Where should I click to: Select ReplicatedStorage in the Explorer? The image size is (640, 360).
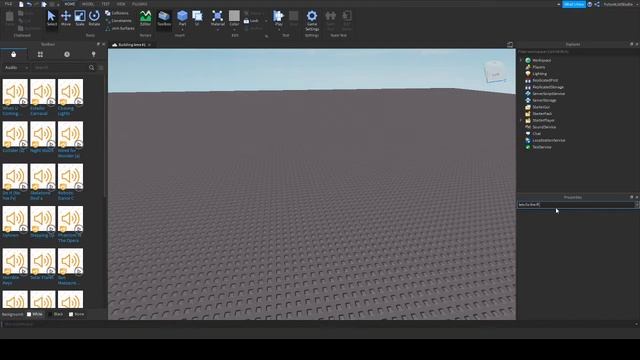(548, 87)
